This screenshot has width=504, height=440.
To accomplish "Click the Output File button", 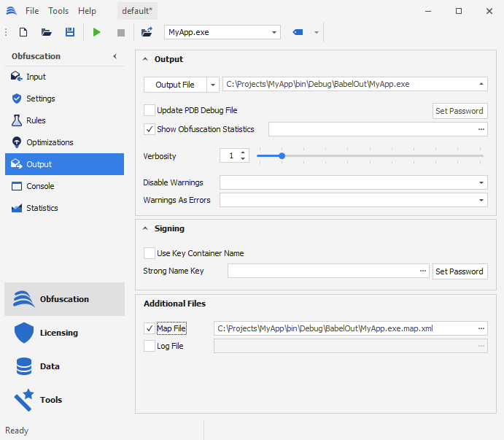I will click(x=175, y=85).
